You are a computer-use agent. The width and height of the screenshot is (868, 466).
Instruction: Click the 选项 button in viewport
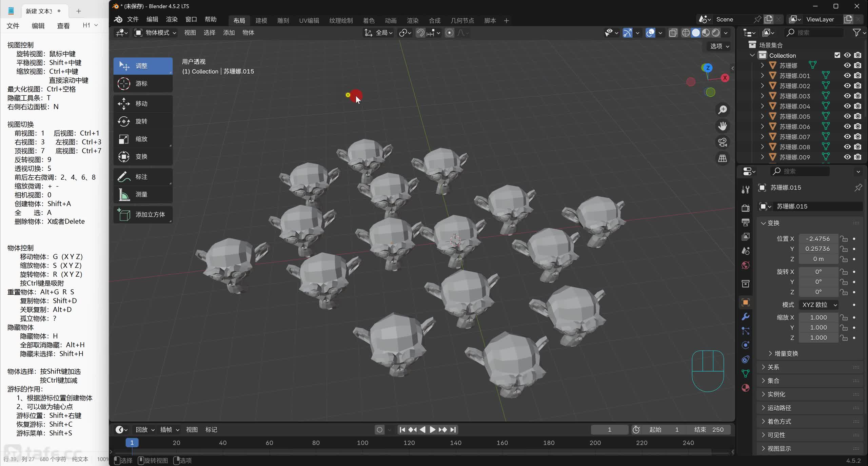719,46
